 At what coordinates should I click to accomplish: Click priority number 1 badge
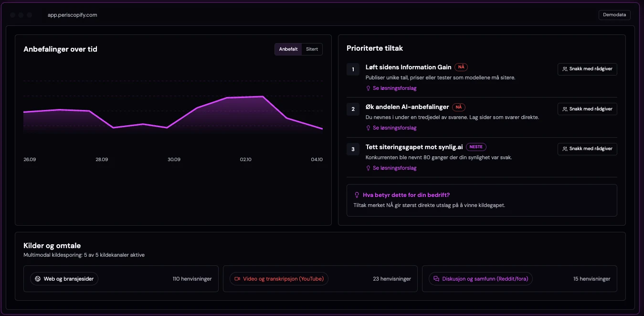(x=353, y=69)
